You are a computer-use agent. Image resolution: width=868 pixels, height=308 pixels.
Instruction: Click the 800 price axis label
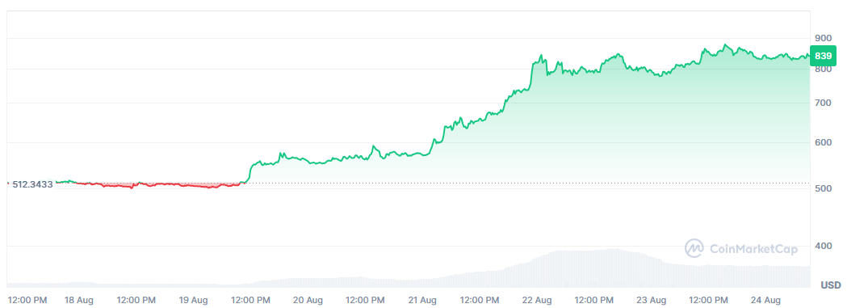pos(824,70)
